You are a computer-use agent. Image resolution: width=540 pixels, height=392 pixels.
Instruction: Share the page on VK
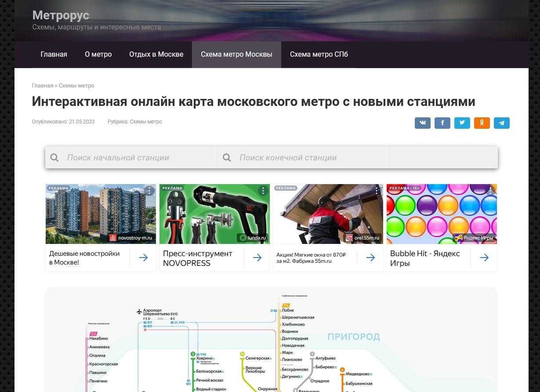pyautogui.click(x=423, y=123)
